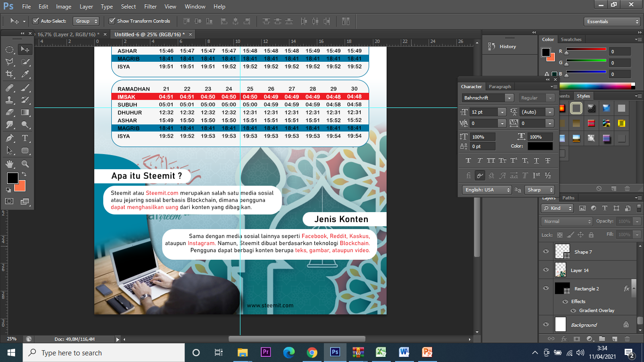Image resolution: width=644 pixels, height=362 pixels.
Task: Switch to the Paragraph tab
Action: (500, 87)
